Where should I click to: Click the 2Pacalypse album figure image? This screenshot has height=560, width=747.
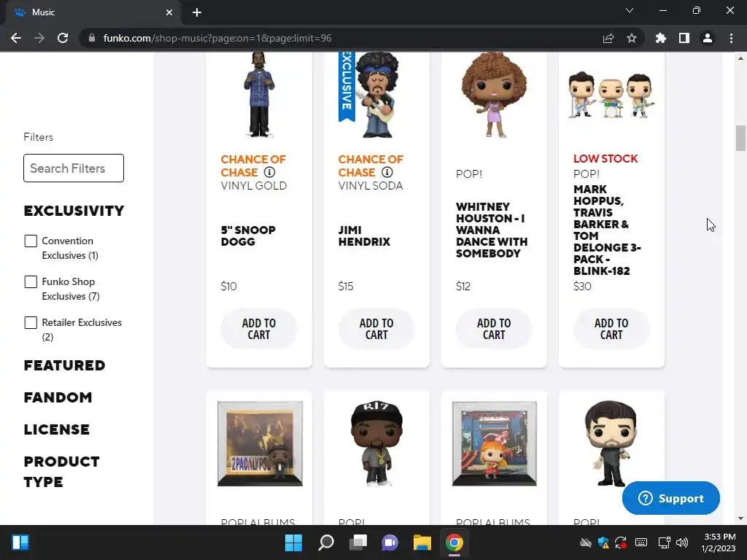[x=260, y=443]
